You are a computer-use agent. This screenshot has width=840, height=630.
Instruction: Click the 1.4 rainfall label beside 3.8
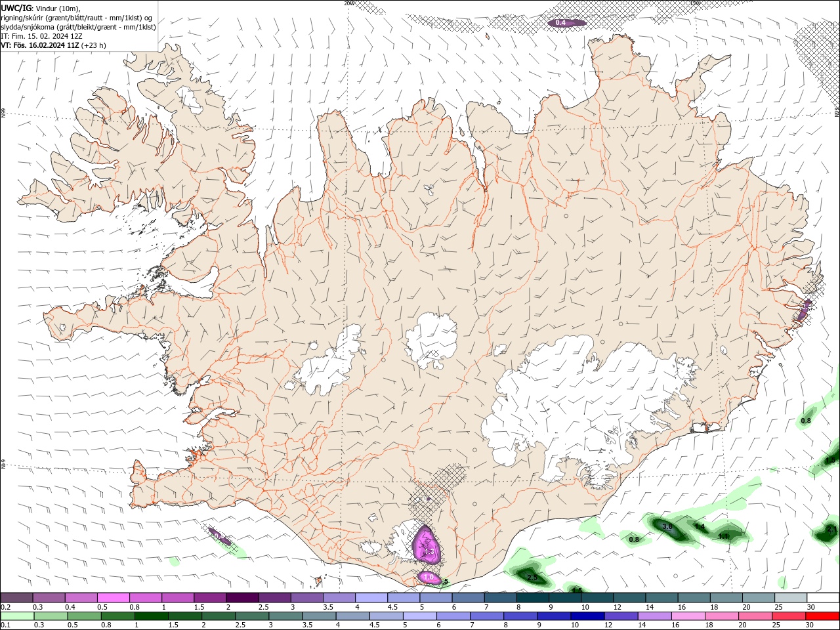pyautogui.click(x=700, y=526)
